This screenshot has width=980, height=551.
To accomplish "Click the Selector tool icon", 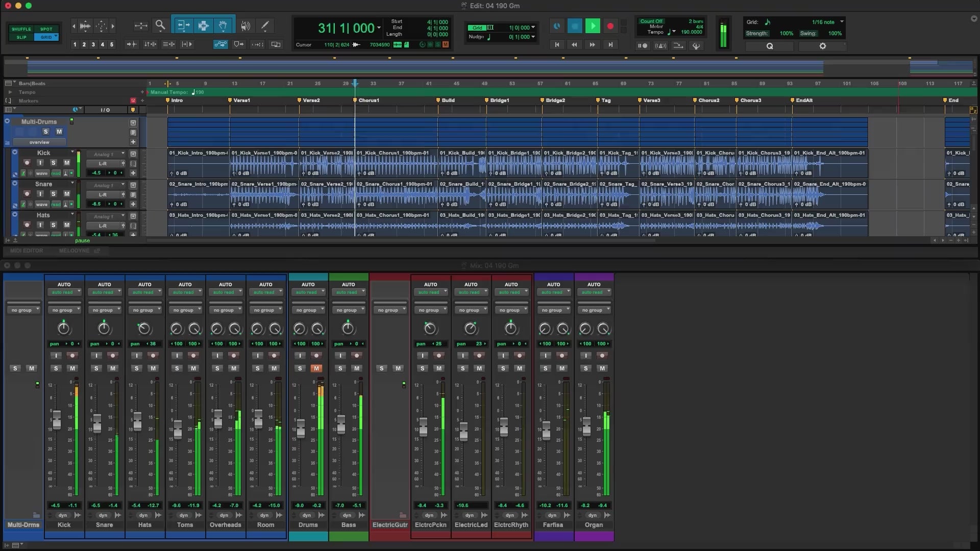I will 203,26.
